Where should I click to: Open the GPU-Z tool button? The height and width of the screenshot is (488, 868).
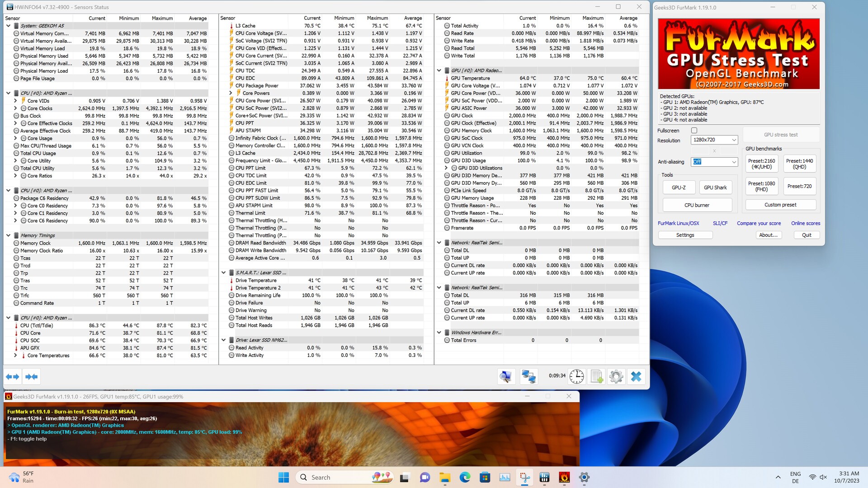pos(679,188)
